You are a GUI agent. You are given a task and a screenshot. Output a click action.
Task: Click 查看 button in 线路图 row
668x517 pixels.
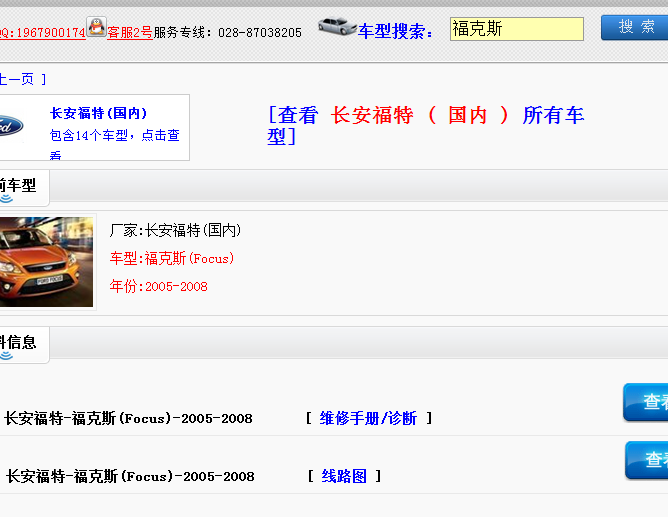647,460
